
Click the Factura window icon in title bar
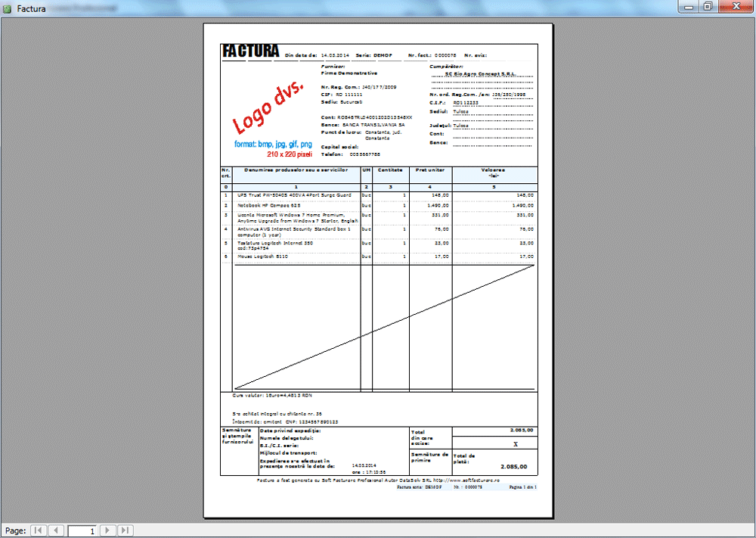coord(8,8)
